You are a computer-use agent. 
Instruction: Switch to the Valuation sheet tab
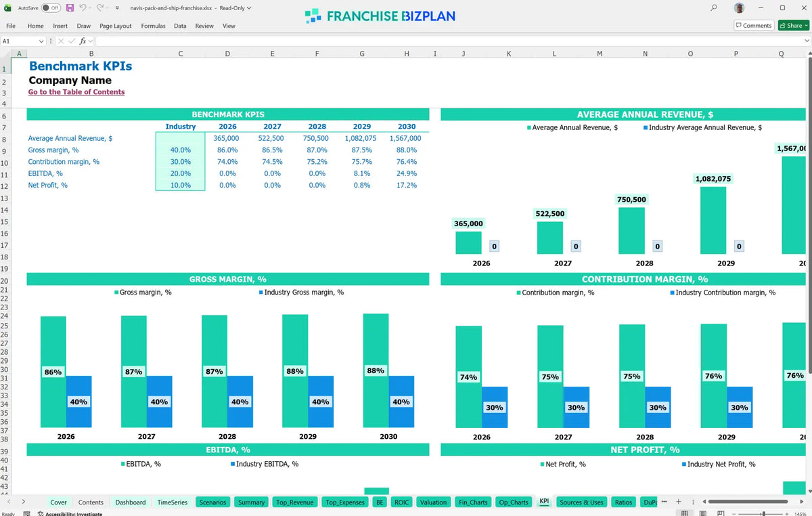pos(433,502)
